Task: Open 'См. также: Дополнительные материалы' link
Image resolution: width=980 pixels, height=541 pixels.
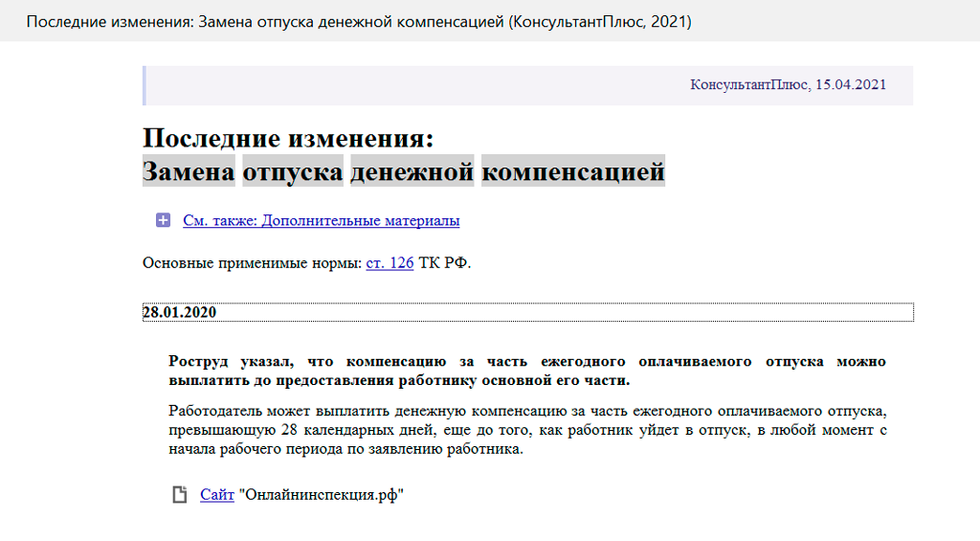Action: [322, 221]
